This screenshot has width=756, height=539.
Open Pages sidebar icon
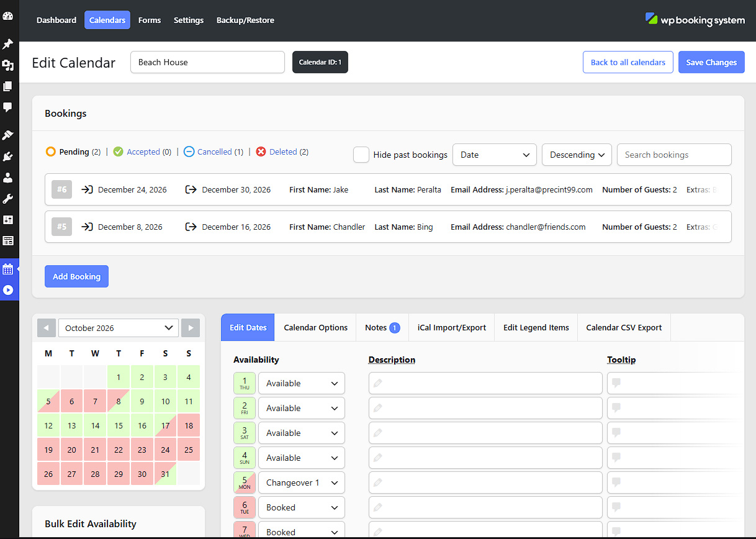click(x=7, y=86)
